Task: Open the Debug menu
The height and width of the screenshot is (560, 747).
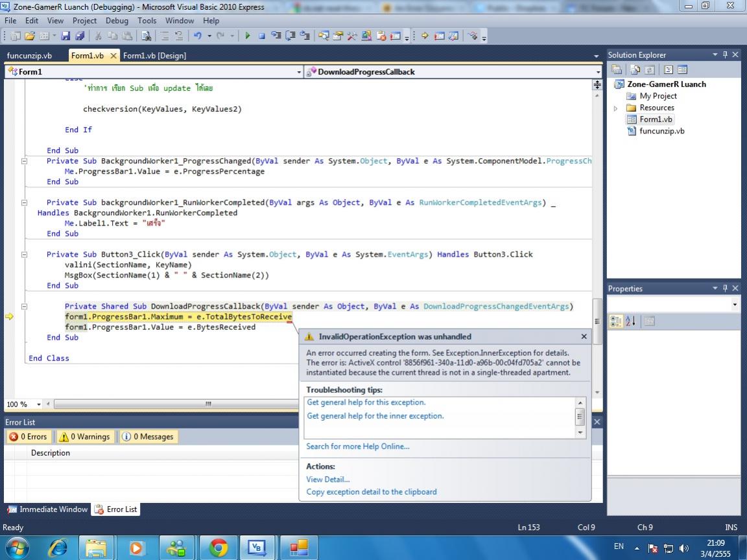Action: [117, 21]
